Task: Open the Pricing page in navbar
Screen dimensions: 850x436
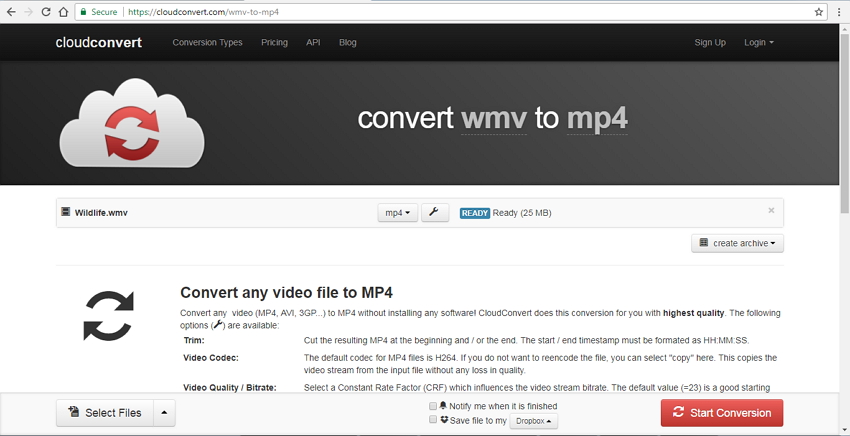Action: (x=274, y=42)
